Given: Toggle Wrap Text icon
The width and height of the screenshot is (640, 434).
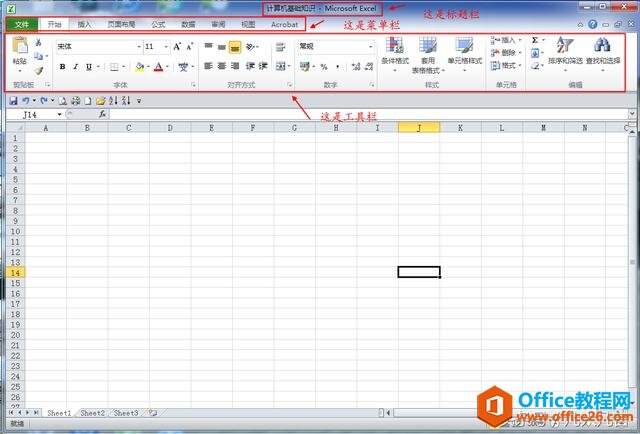Looking at the screenshot, I should (280, 47).
